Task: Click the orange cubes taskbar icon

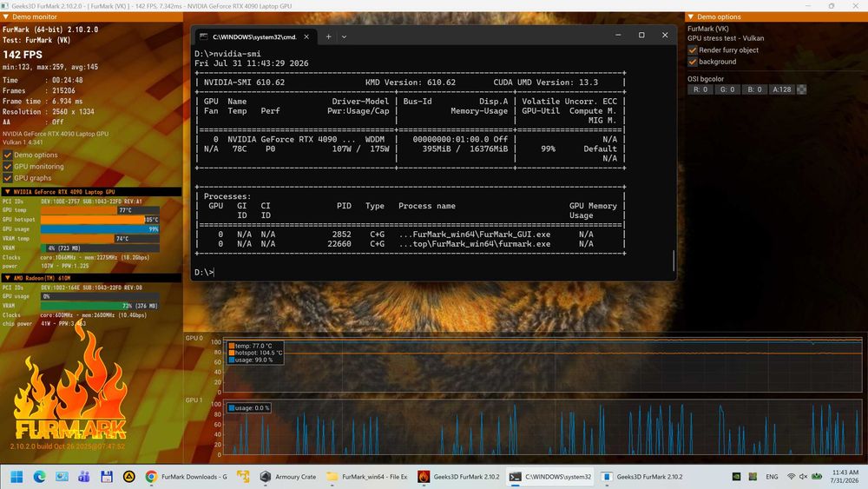Action: (x=243, y=476)
